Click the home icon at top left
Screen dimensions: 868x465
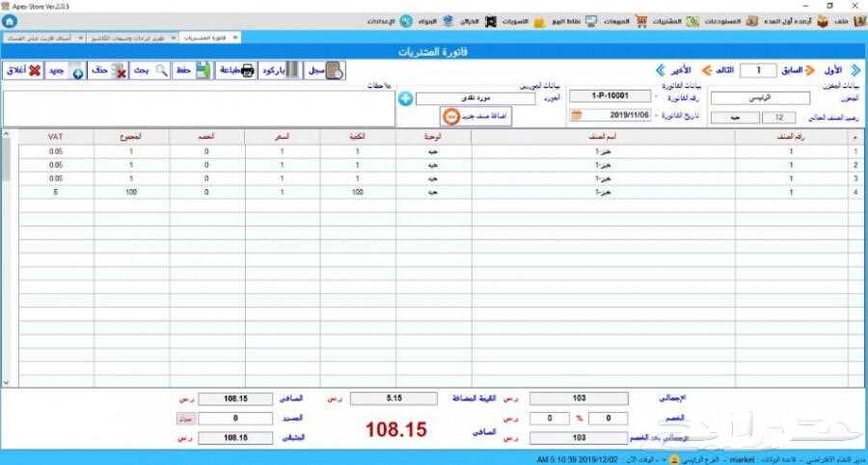tap(11, 20)
